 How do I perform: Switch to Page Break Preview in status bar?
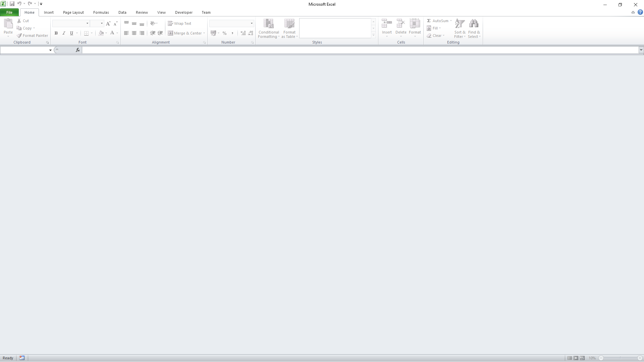(582, 358)
